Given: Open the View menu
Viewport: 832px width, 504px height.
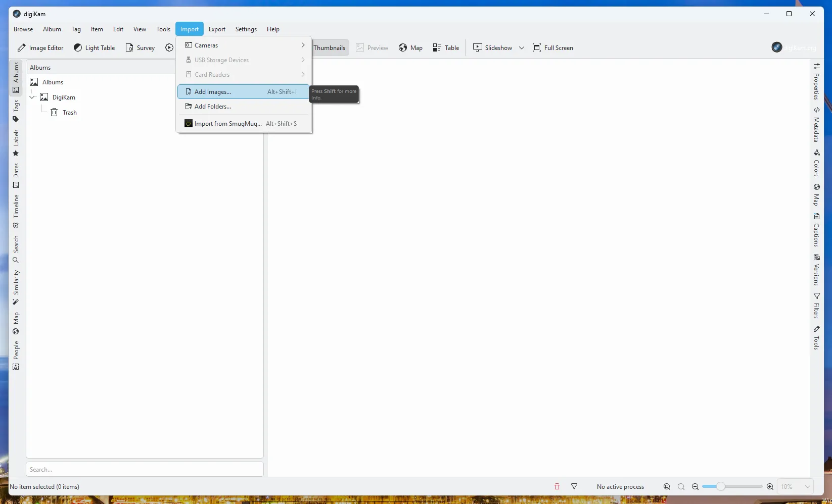Looking at the screenshot, I should tap(140, 29).
